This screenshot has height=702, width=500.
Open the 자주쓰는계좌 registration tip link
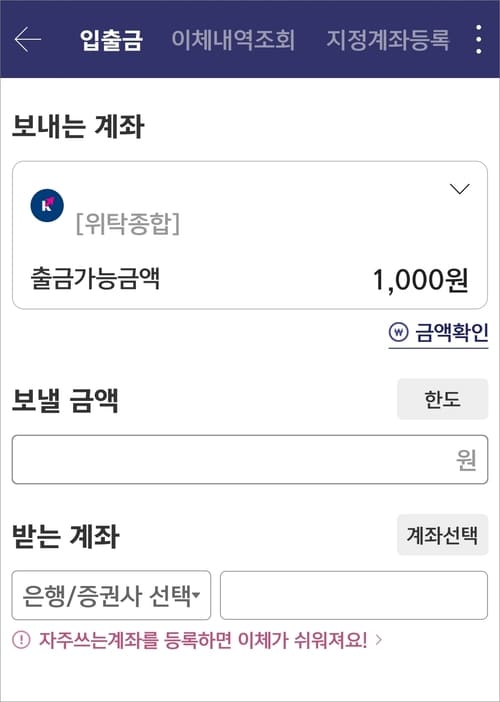[203, 640]
